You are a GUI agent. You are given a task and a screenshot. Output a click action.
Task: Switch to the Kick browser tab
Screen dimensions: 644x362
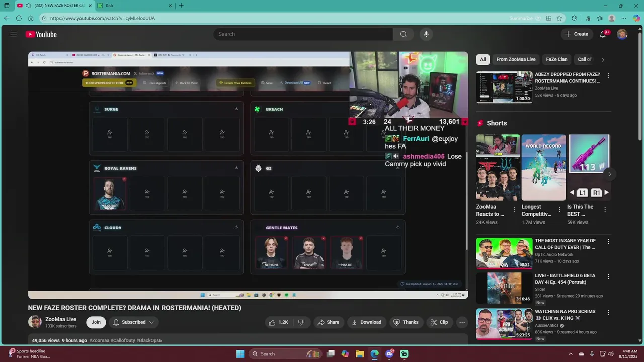click(134, 6)
